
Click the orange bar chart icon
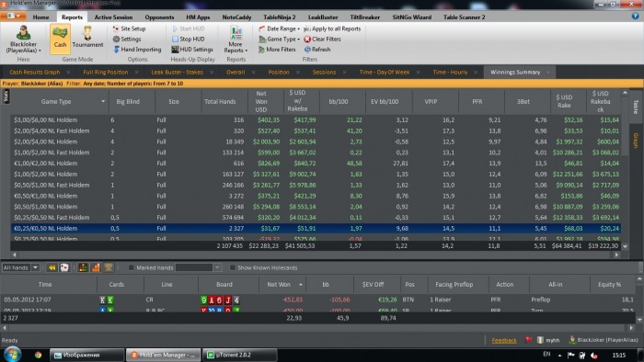pos(96,267)
